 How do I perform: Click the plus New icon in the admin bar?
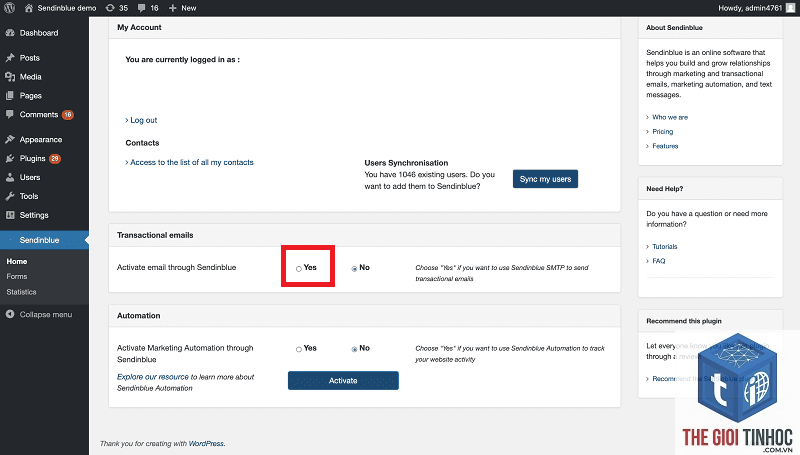click(172, 8)
